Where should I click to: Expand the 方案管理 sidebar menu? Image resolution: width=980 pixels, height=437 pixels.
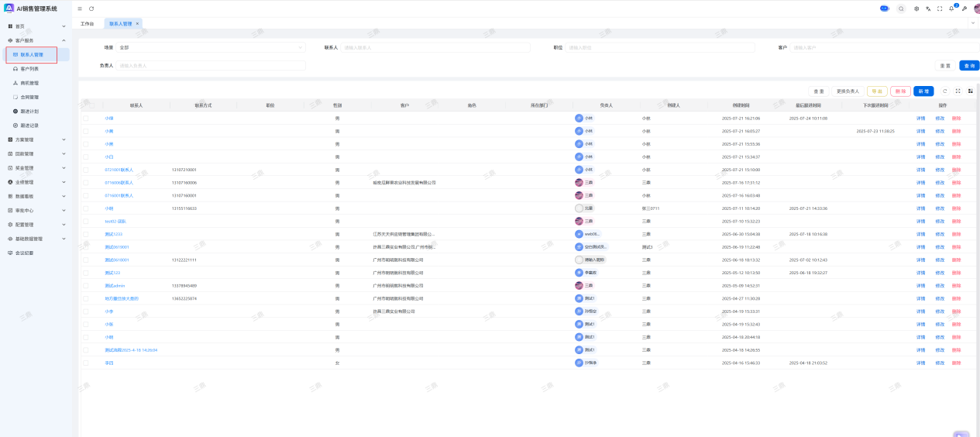click(x=36, y=139)
